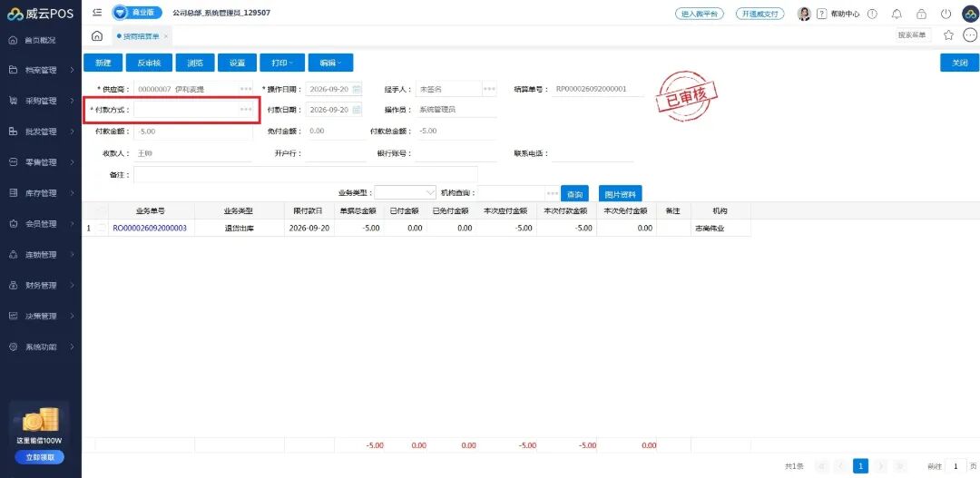Open organization picker ellipsis in 机构查询
Viewport: 980px width, 478px height.
coord(552,193)
